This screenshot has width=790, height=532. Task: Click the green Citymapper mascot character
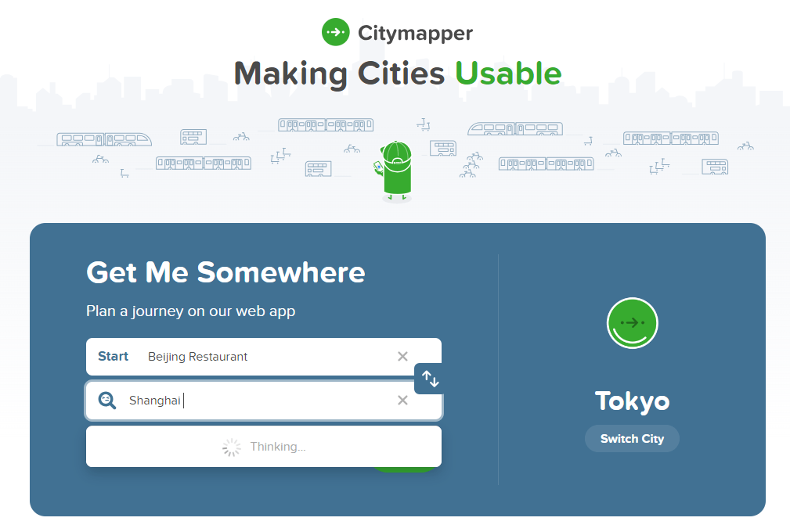point(396,171)
